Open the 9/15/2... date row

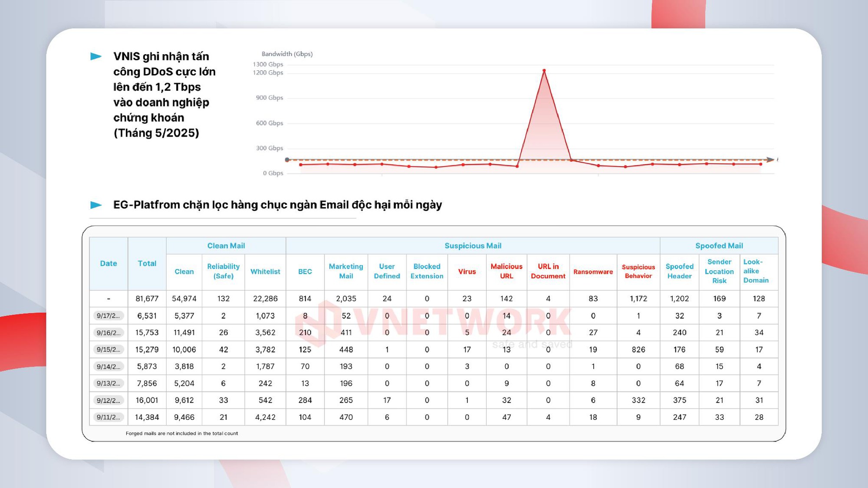tap(108, 350)
